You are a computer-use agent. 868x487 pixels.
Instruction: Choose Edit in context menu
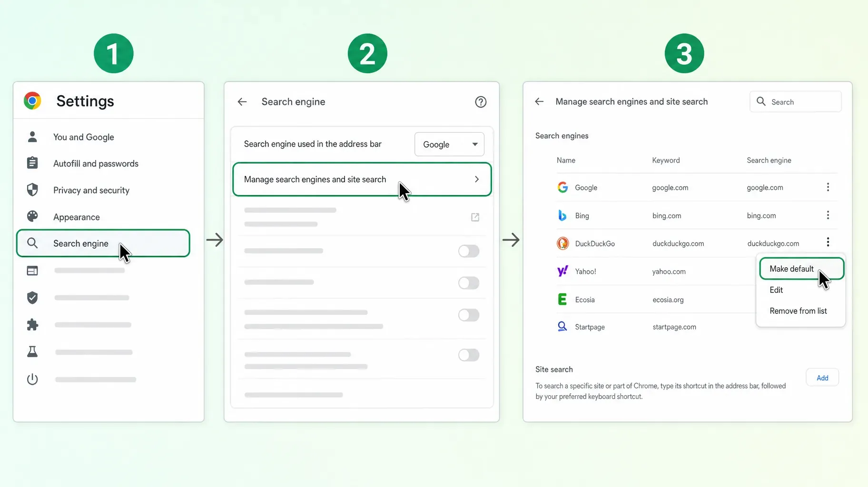(x=776, y=290)
